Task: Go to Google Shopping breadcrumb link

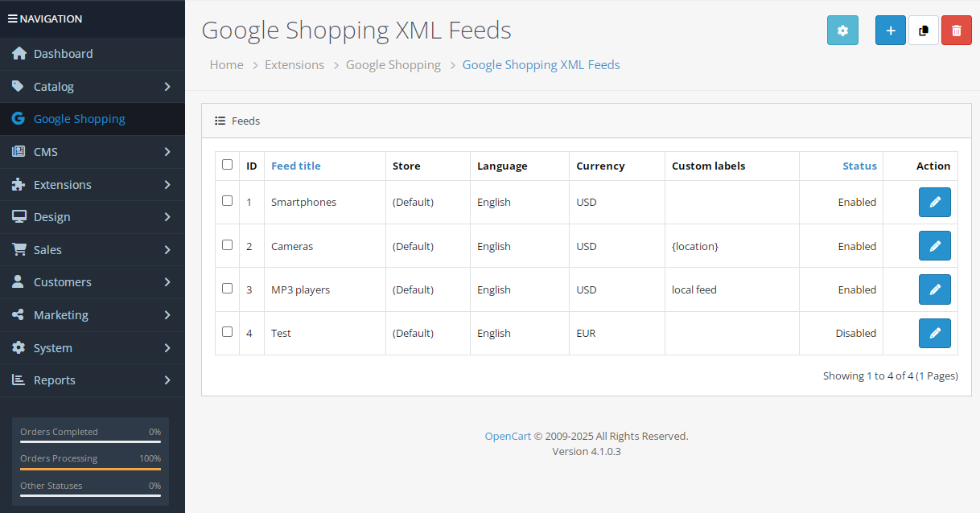Action: click(x=393, y=65)
